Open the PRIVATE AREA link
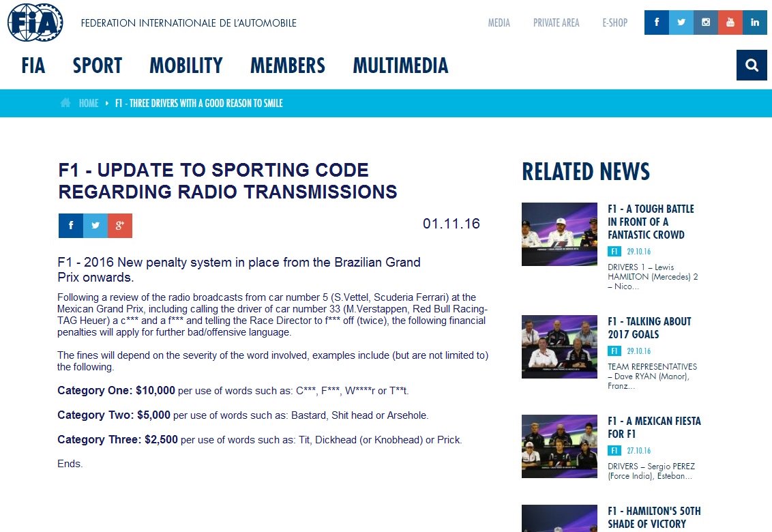 556,23
